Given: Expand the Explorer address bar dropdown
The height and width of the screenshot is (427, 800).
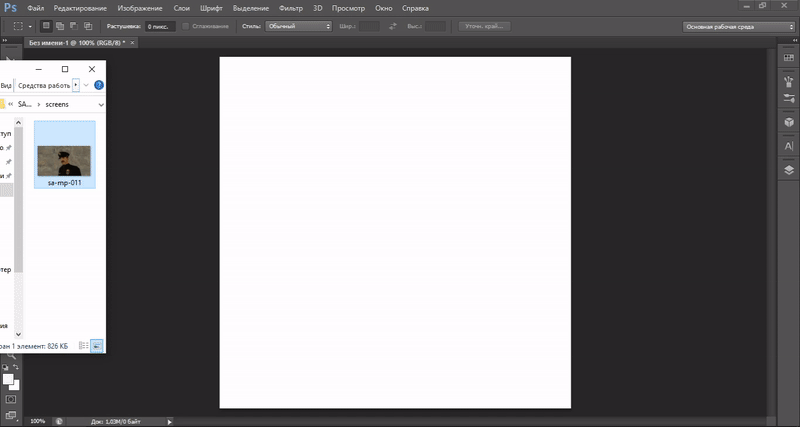Looking at the screenshot, I should coord(101,104).
